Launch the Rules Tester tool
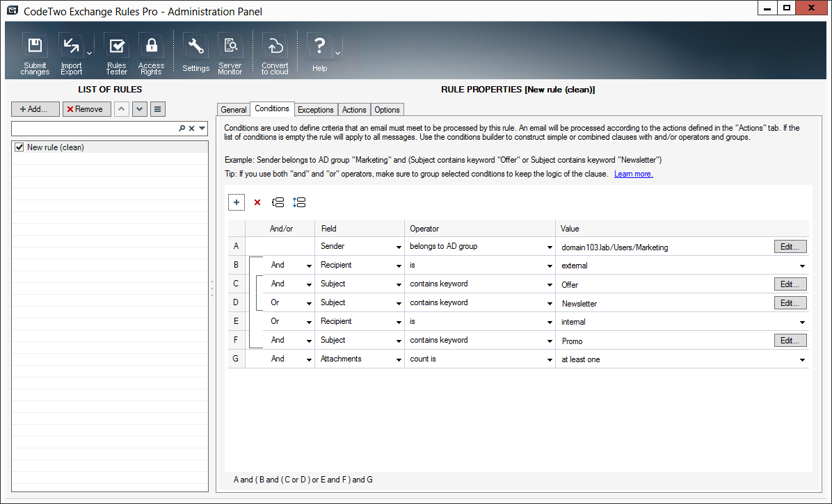832x504 pixels. (116, 55)
